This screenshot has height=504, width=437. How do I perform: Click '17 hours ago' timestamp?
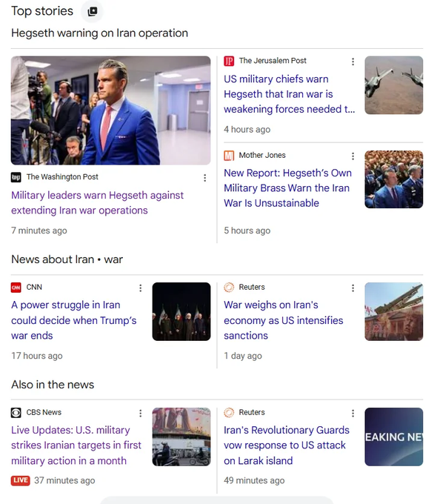click(36, 356)
